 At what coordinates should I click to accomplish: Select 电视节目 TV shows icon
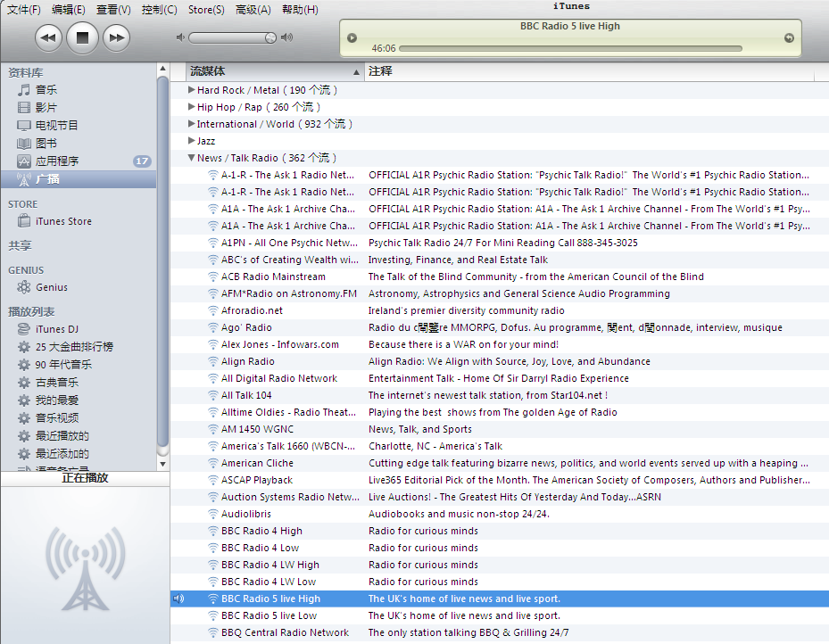pyautogui.click(x=24, y=126)
